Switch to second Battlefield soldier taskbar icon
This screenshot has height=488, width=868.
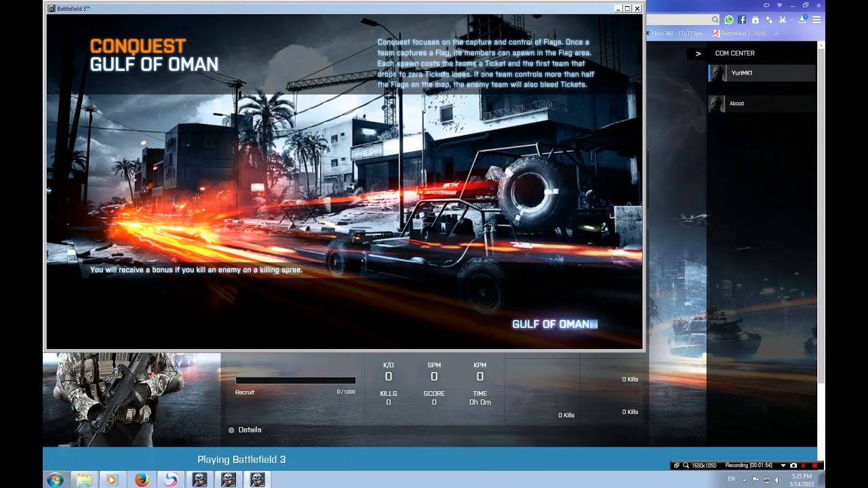coord(229,480)
